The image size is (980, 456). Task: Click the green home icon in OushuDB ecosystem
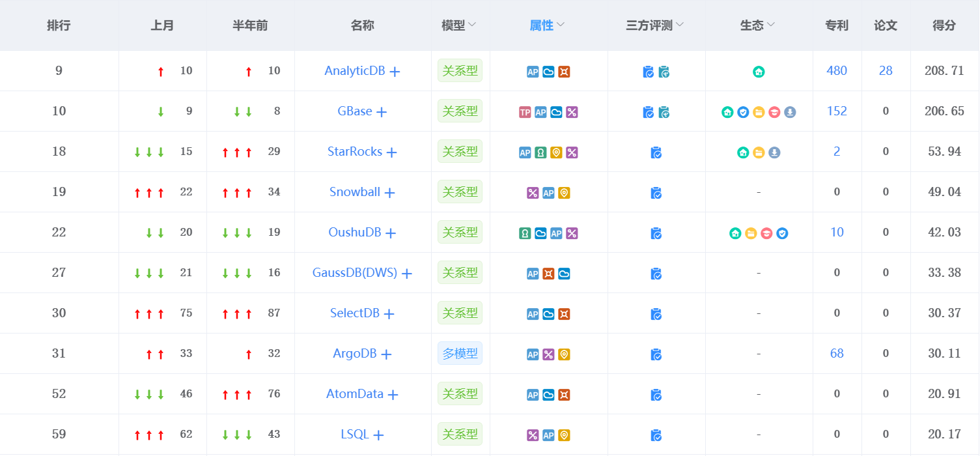pyautogui.click(x=735, y=233)
